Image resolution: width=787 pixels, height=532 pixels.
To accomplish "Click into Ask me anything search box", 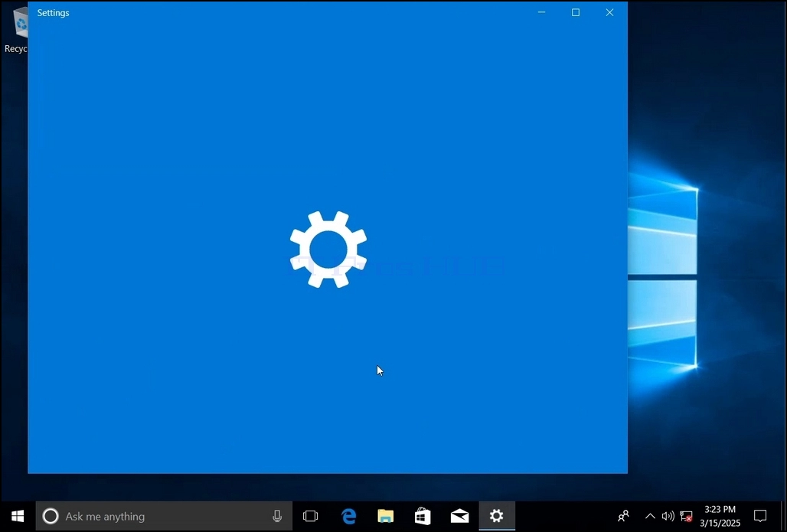I will click(x=164, y=516).
